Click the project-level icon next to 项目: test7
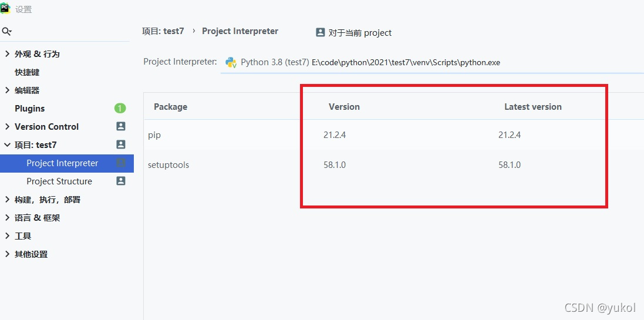The width and height of the screenshot is (644, 320). point(121,144)
